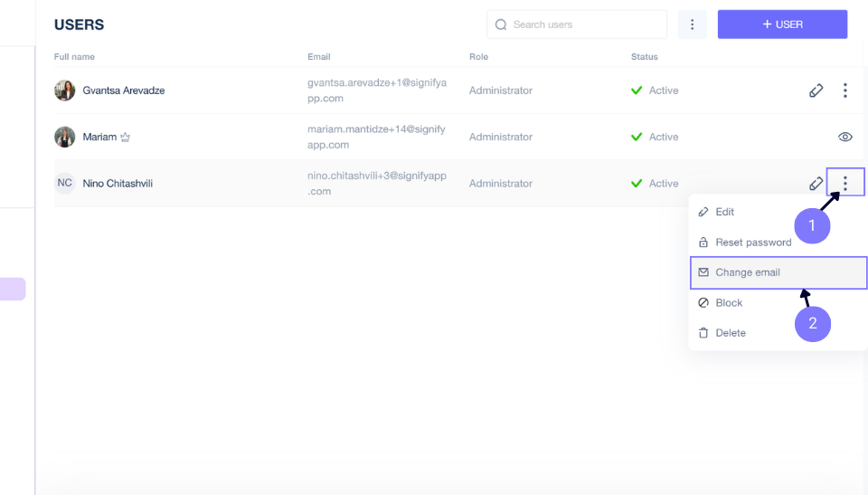Click the Role column header

(x=479, y=56)
